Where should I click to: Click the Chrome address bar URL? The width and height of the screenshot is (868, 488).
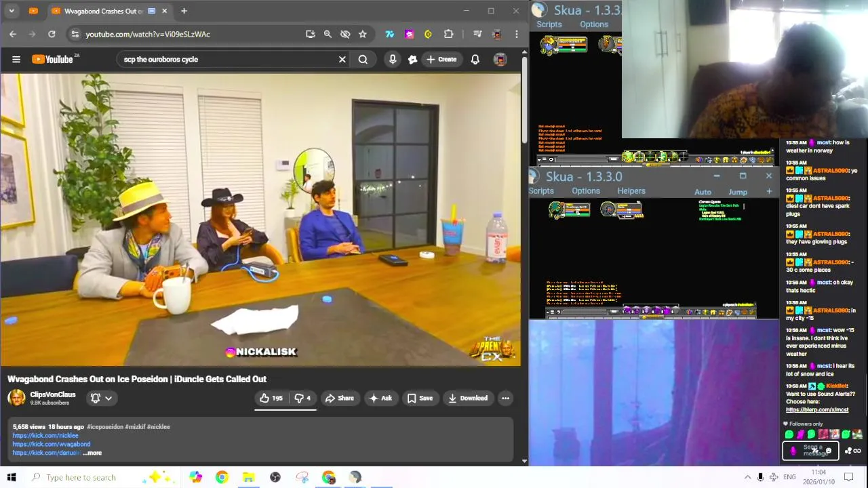coord(148,34)
